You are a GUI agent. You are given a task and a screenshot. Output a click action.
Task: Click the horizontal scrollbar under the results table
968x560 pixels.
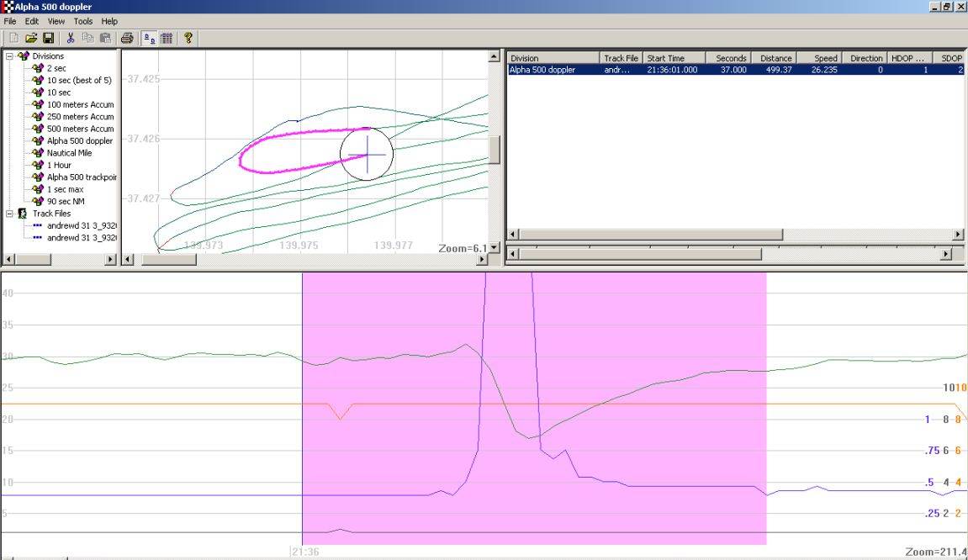[648, 234]
